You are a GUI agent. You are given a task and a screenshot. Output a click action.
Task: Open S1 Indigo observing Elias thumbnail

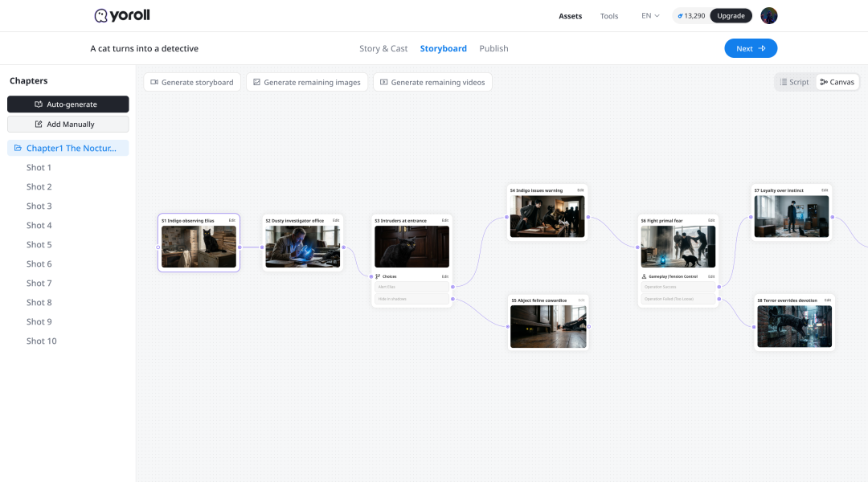pyautogui.click(x=199, y=247)
